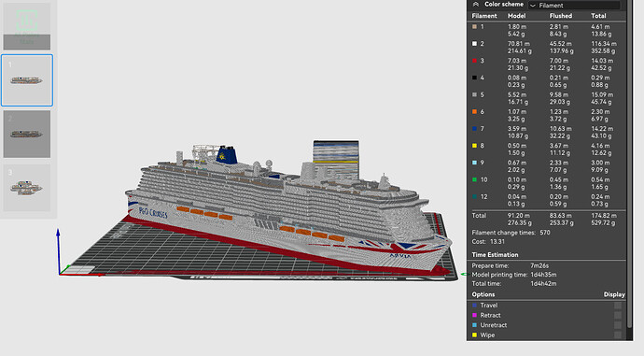This screenshot has height=356, width=644.
Task: Click the wipe tower block behind ship
Action: [x=336, y=158]
